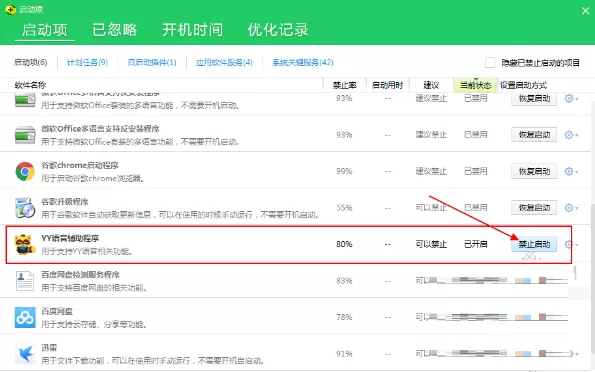Click the 91% value in 迅雷 row
595x372 pixels.
pyautogui.click(x=344, y=353)
